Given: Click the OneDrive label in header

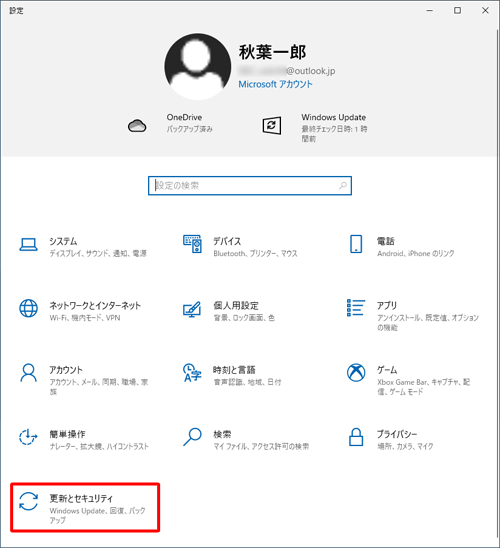Looking at the screenshot, I should click(184, 117).
